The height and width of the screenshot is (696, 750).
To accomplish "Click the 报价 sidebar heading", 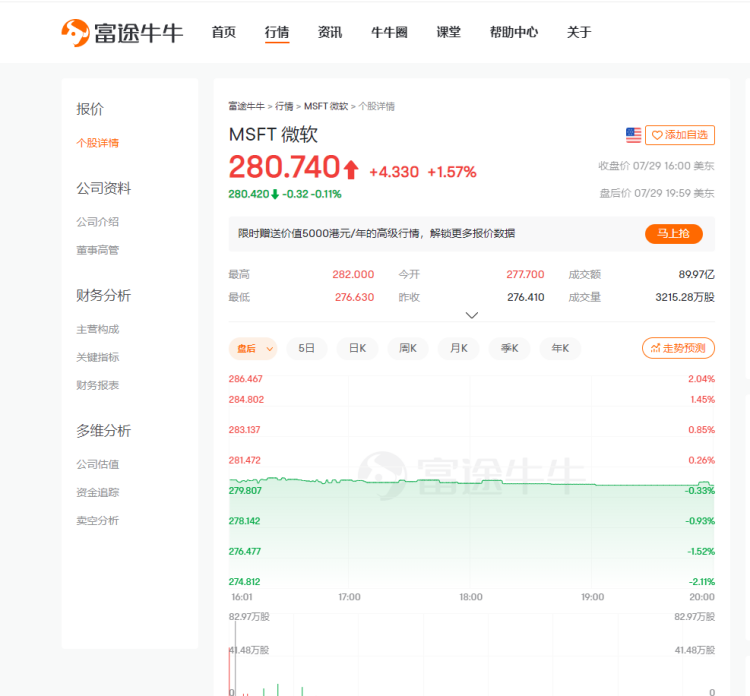I will point(90,109).
